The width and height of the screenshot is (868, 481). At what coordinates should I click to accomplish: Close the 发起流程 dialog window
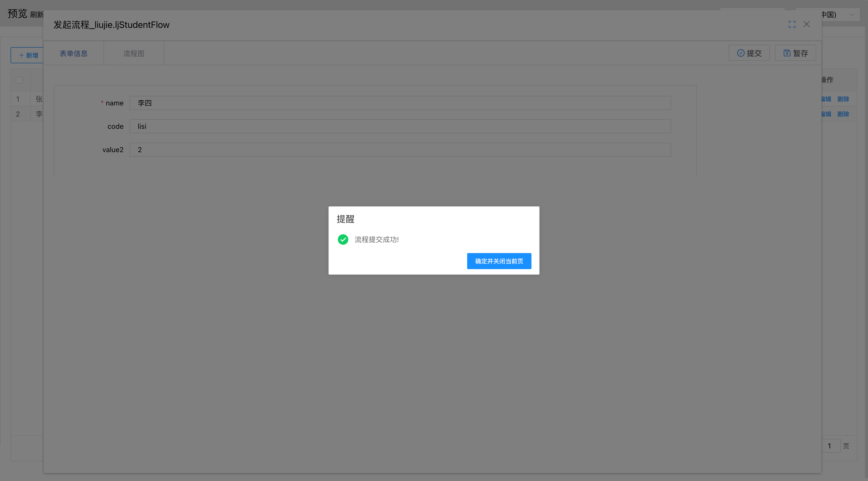coord(807,24)
